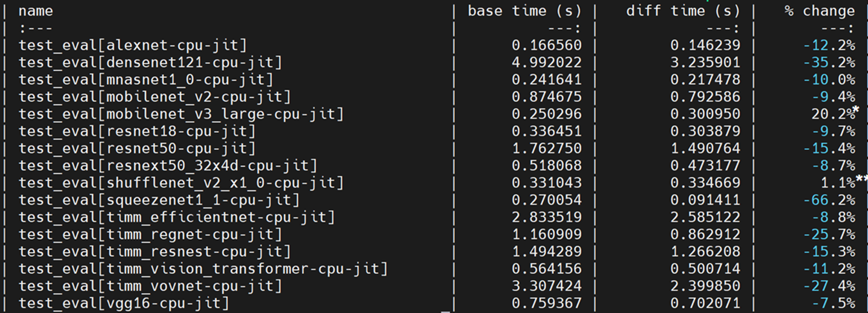Screen dimensions: 868x313
Task: Click diff time value 1.490764
Action: 705,149
